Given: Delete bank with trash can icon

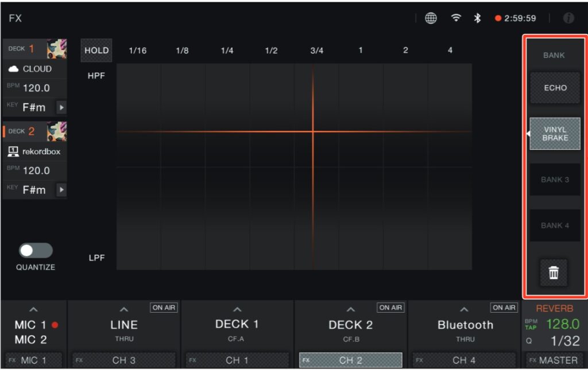Looking at the screenshot, I should (554, 273).
